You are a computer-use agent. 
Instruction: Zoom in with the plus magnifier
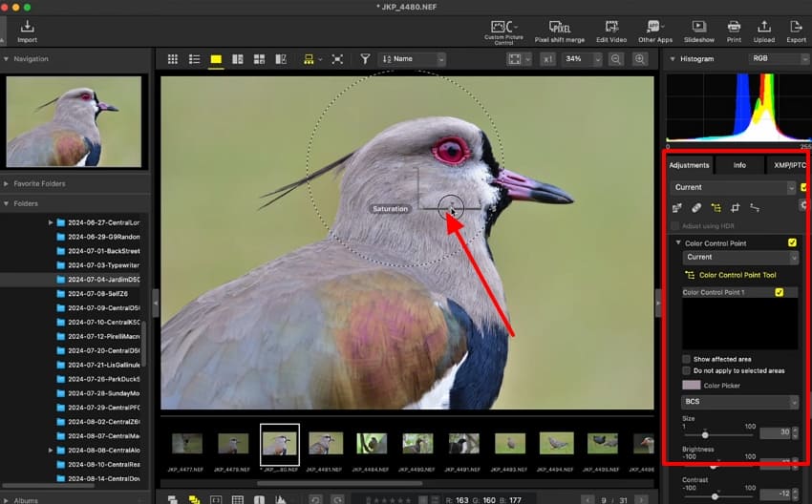tap(639, 59)
